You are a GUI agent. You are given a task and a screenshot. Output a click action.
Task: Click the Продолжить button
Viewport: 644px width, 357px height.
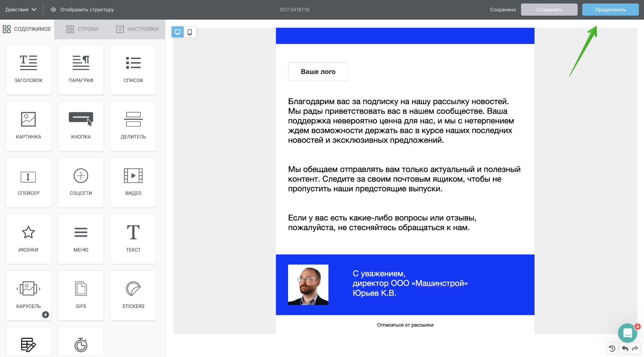click(610, 10)
